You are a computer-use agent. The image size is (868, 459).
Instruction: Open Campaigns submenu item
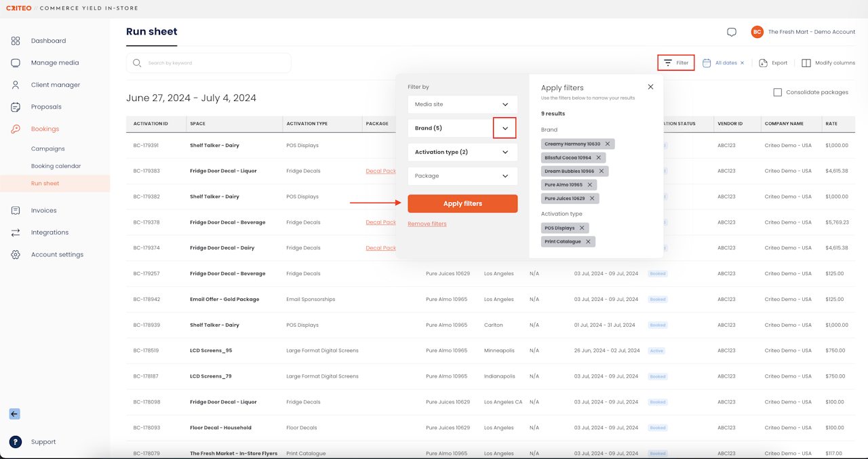(48, 148)
